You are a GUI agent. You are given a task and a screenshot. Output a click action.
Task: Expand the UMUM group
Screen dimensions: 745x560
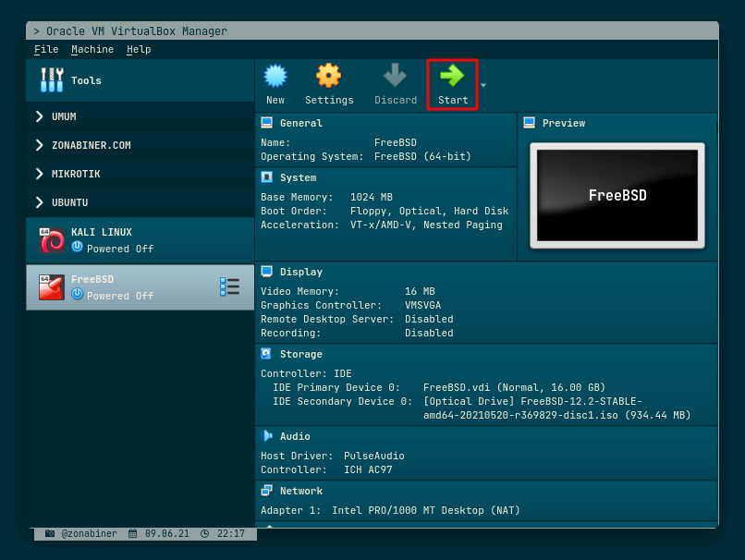pyautogui.click(x=39, y=116)
